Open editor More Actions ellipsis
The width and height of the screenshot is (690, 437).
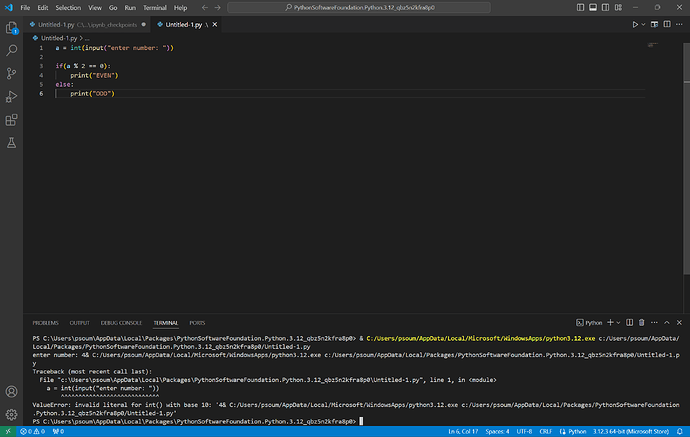coord(679,24)
